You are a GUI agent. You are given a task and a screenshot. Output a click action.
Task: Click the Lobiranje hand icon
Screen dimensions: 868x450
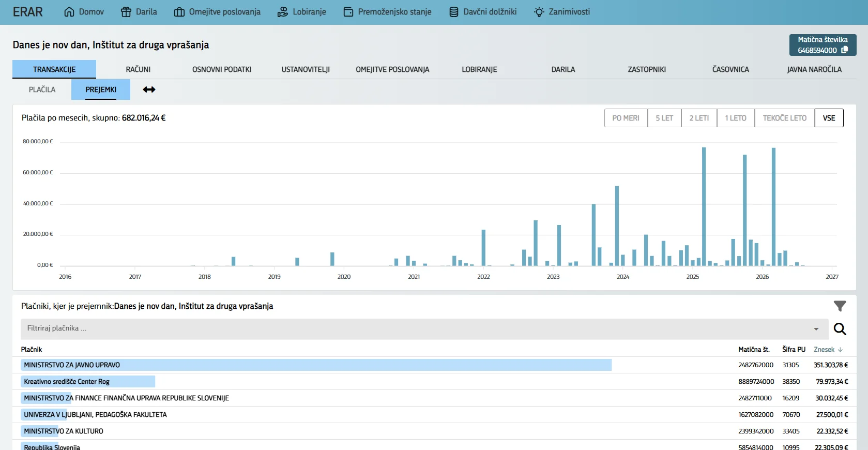tap(283, 12)
